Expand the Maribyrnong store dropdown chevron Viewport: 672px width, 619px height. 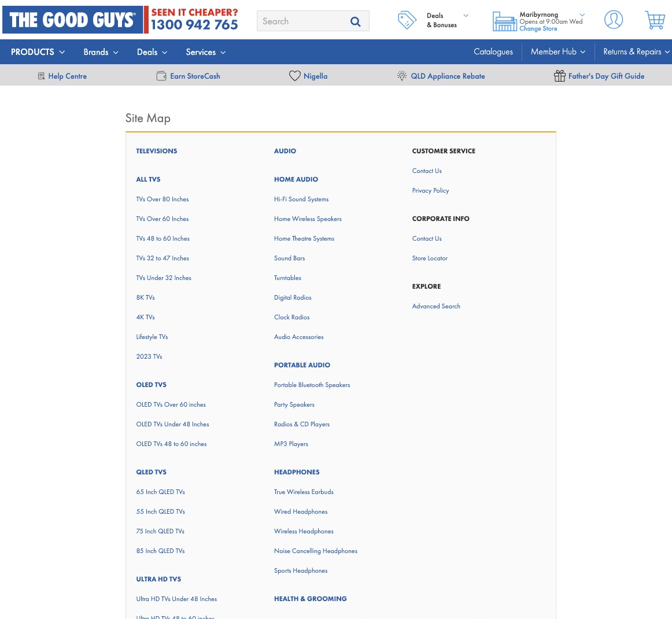pos(582,14)
